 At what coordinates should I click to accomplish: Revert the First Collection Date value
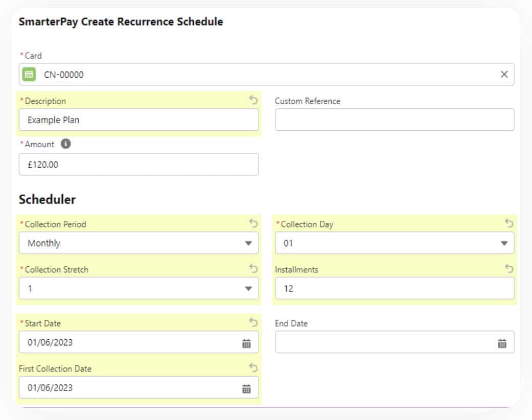click(253, 368)
